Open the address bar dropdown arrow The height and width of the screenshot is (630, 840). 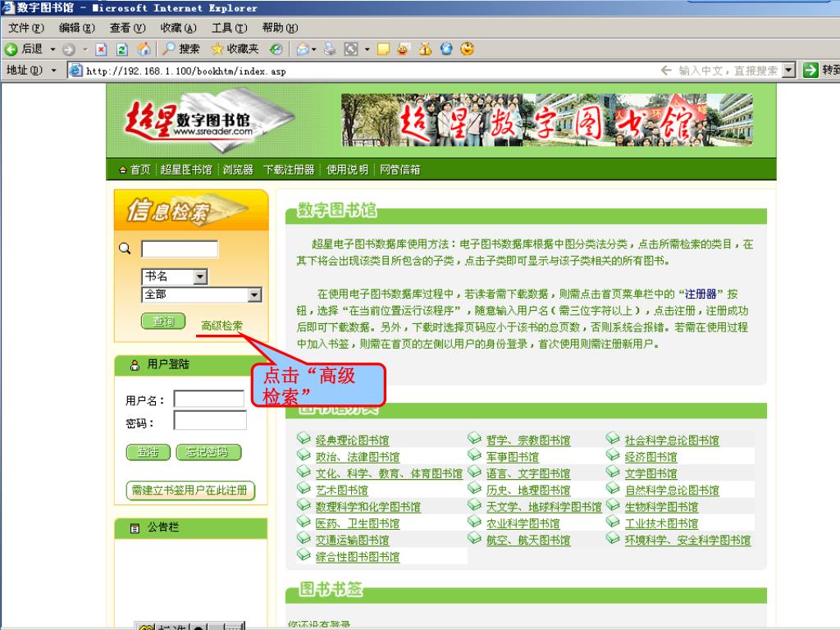(788, 71)
